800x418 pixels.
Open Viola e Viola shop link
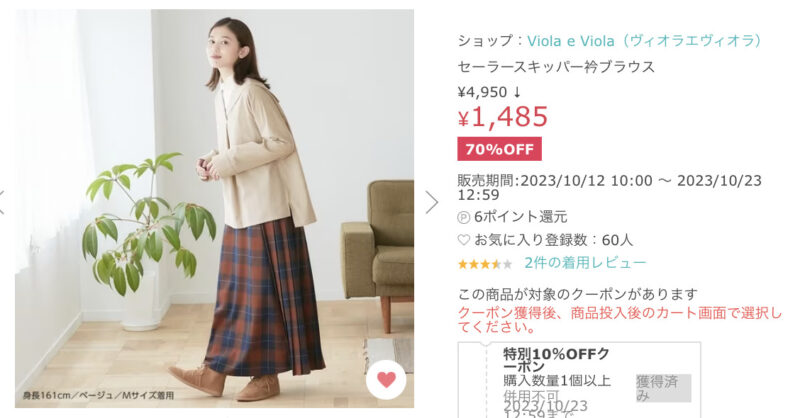coord(644,41)
